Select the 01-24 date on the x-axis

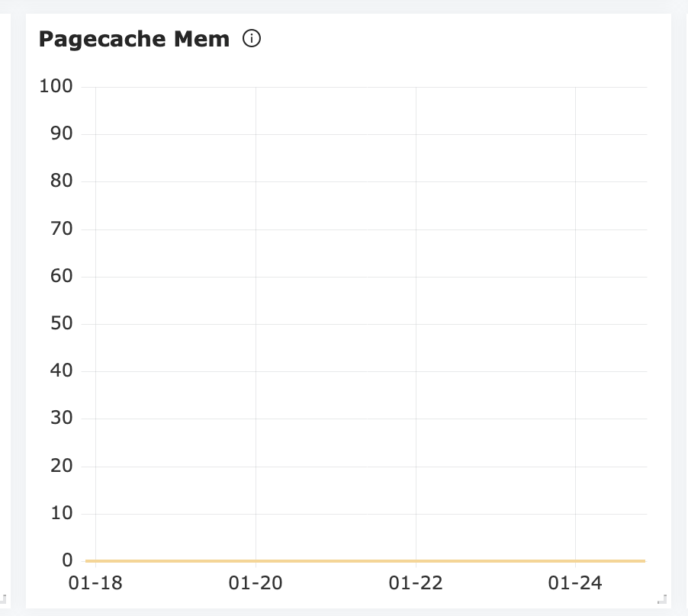575,583
